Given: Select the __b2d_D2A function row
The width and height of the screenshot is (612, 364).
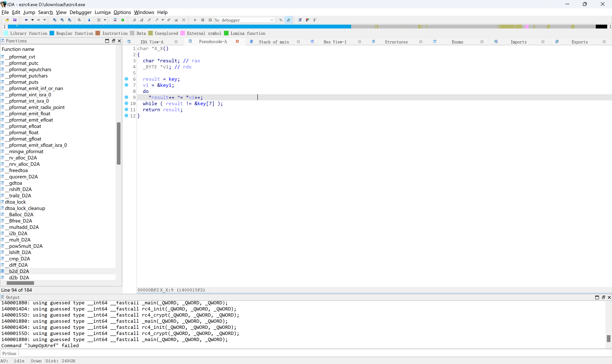Looking at the screenshot, I should click(x=58, y=271).
